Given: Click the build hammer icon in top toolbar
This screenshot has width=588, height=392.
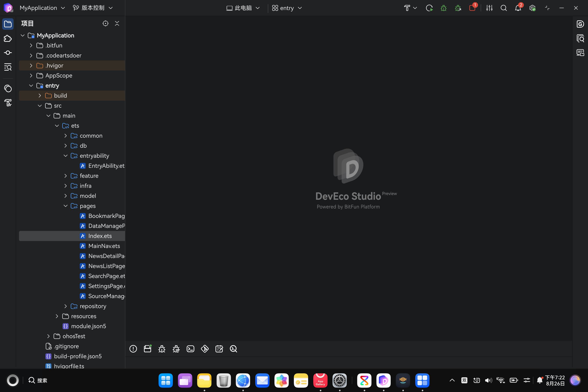Looking at the screenshot, I should (407, 8).
